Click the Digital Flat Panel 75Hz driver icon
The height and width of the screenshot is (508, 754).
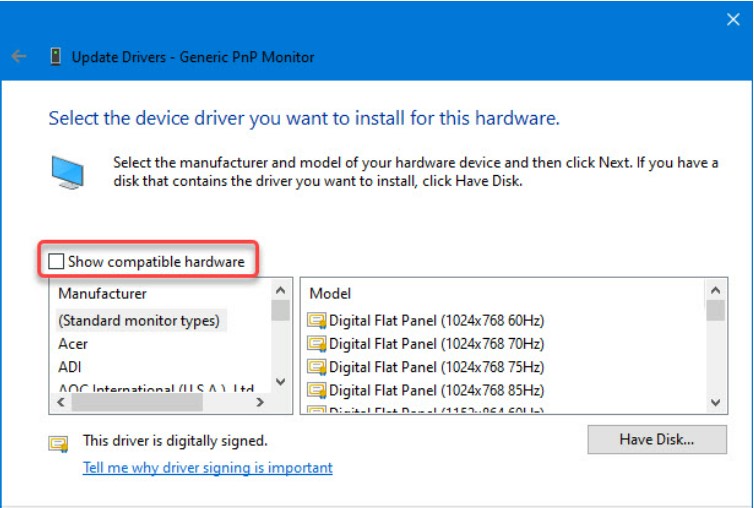tap(318, 366)
